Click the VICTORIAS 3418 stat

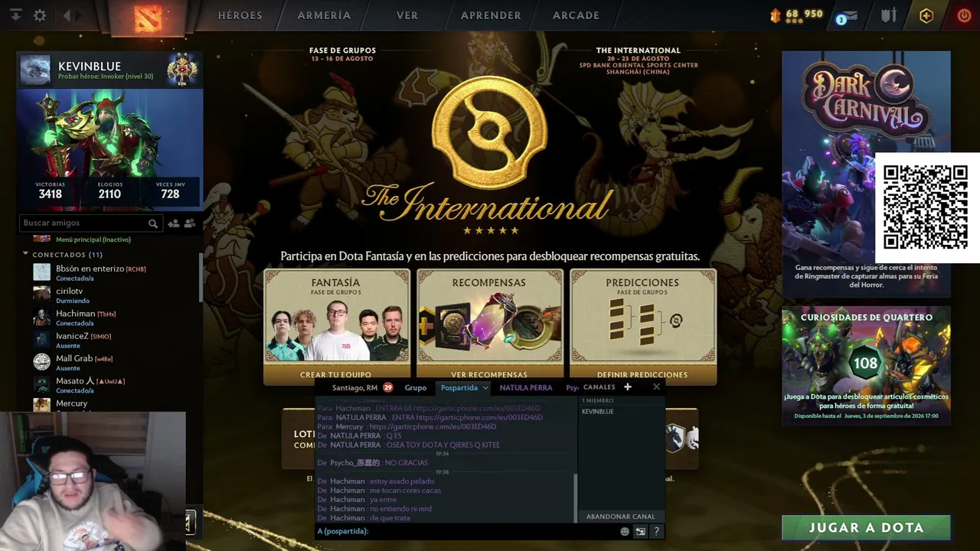click(51, 191)
